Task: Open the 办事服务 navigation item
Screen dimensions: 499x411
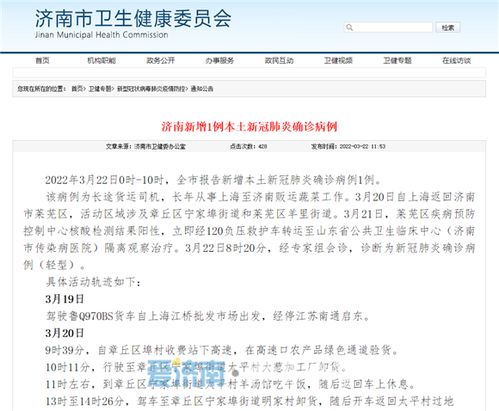Action: 220,60
